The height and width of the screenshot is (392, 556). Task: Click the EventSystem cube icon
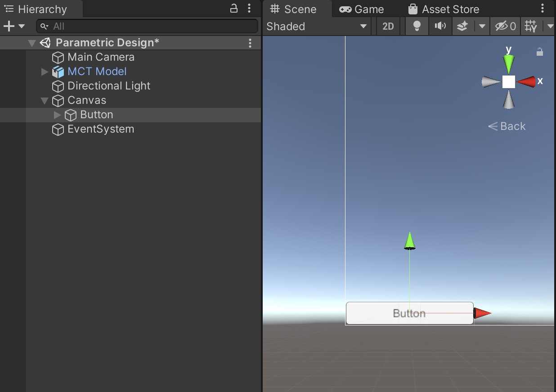pos(58,129)
